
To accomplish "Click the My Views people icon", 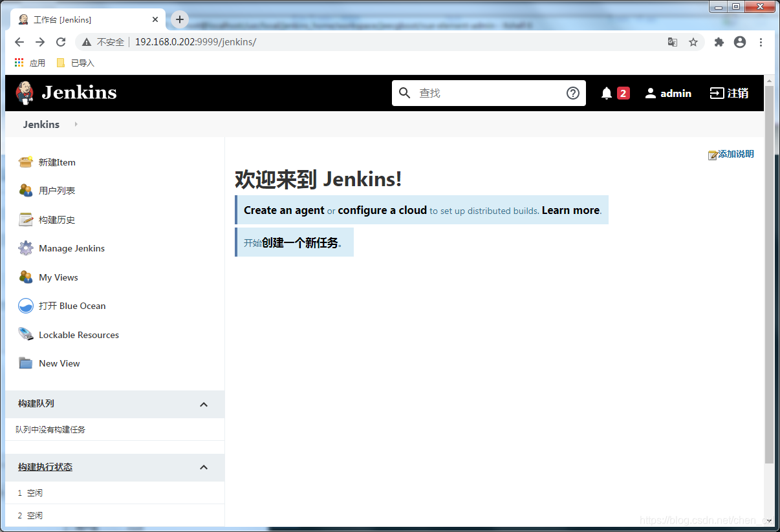I will (x=26, y=277).
